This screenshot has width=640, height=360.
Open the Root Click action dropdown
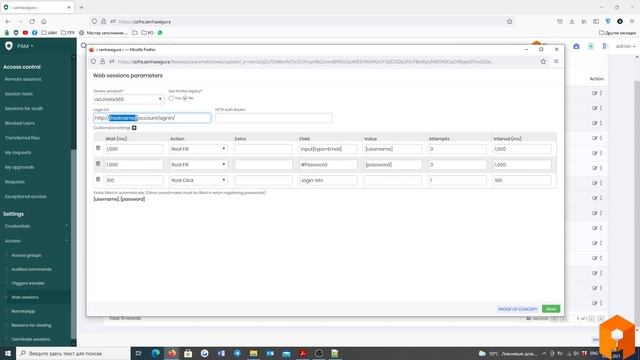[x=199, y=180]
